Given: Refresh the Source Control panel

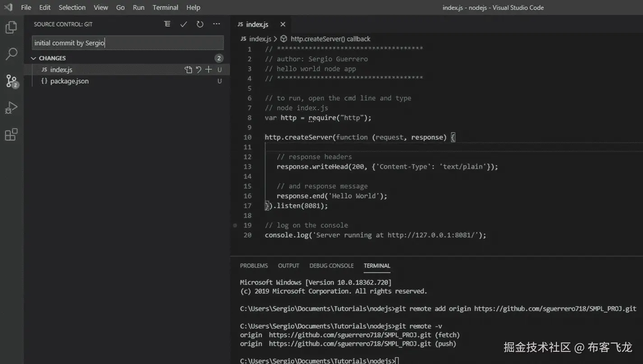Looking at the screenshot, I should click(200, 24).
